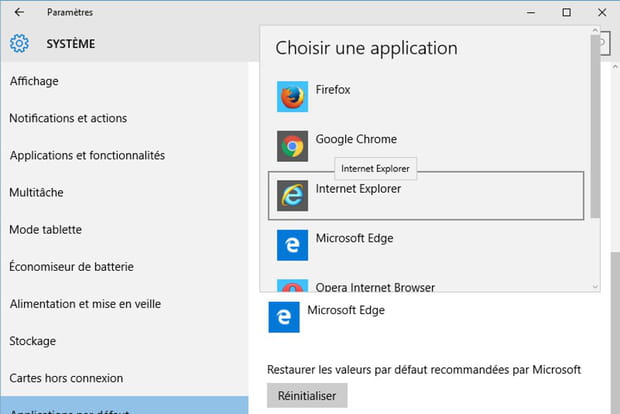Viewport: 620px width, 414px height.
Task: Click the Microsoft Edge icon in the app list
Action: tap(292, 245)
